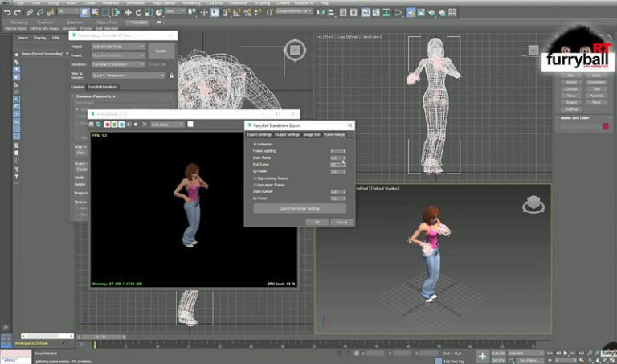
Task: Activate the Select Object tool
Action: (85, 13)
